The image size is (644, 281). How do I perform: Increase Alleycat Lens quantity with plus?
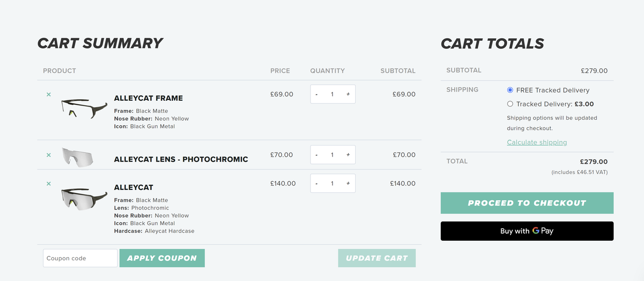click(348, 155)
